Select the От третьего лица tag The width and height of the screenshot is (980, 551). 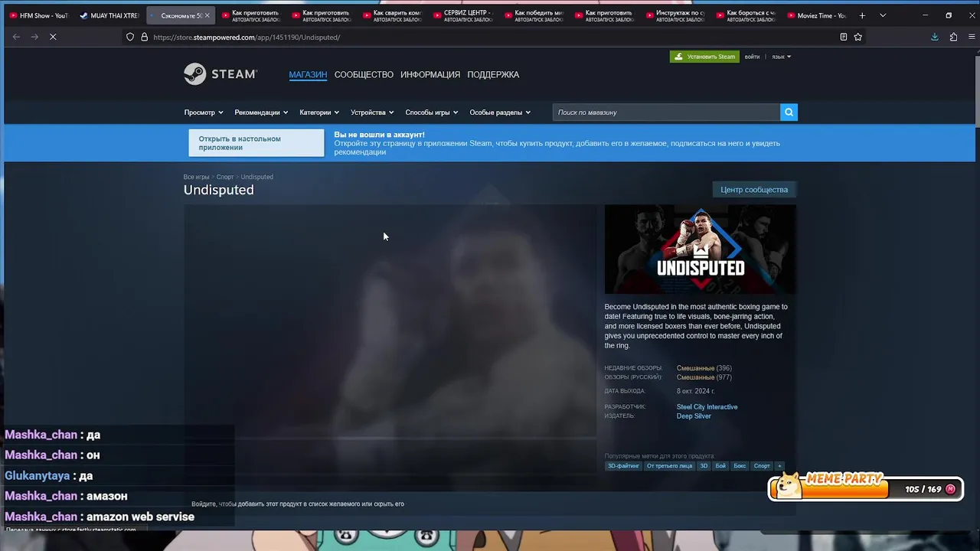point(669,466)
